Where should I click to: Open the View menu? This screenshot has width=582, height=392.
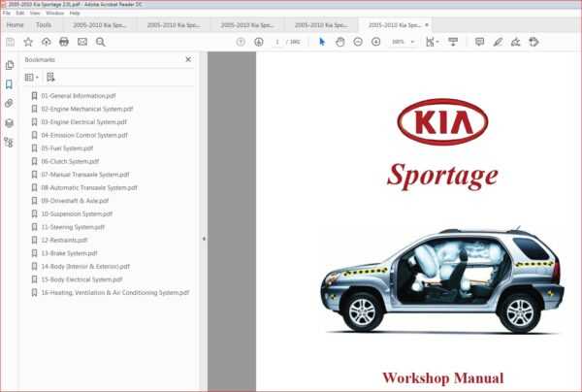click(35, 13)
